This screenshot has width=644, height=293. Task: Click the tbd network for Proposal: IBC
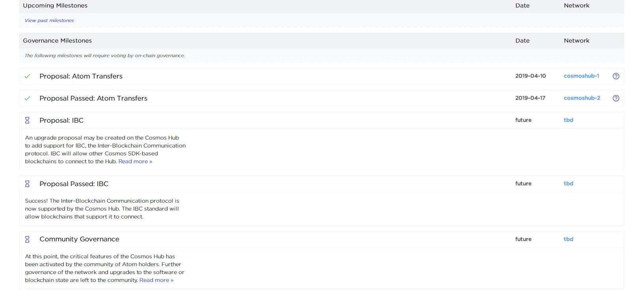(x=568, y=120)
